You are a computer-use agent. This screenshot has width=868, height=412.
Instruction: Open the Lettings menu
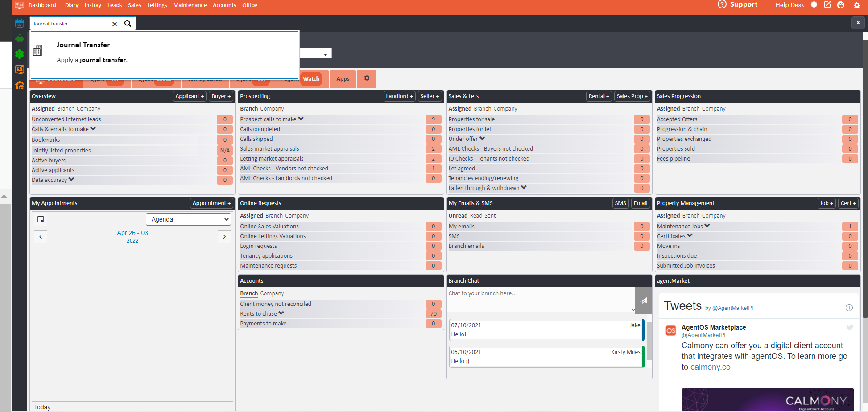click(157, 5)
